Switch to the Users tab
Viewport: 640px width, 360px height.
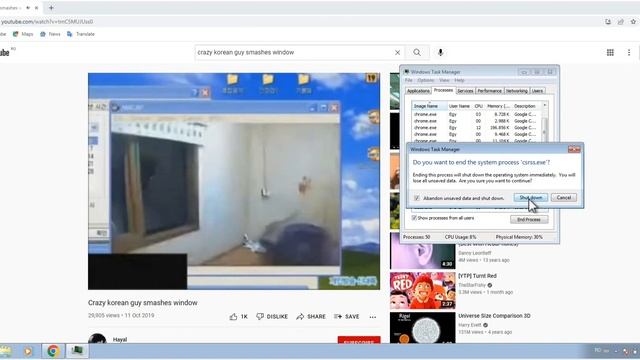click(537, 91)
